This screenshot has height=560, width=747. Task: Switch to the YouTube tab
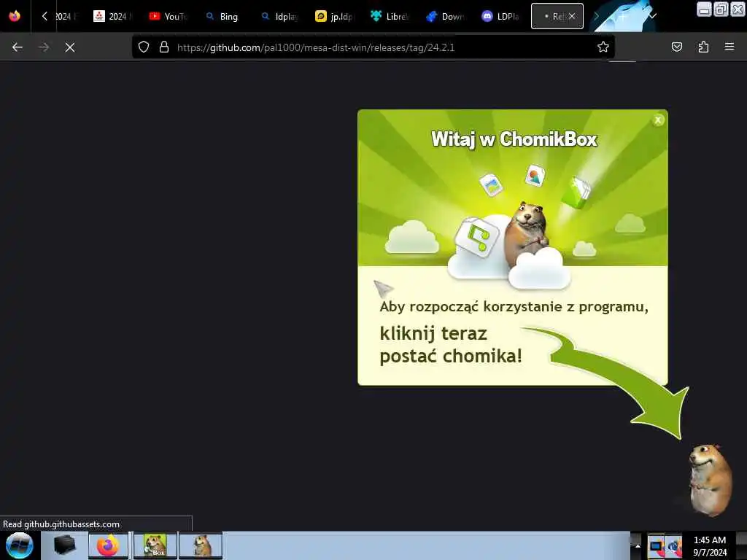168,16
